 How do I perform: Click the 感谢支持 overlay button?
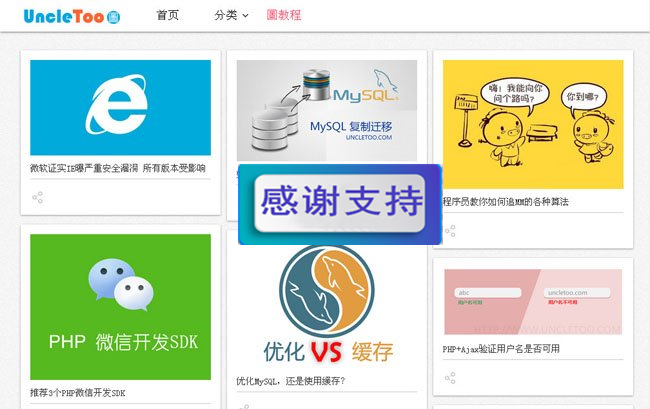pos(340,203)
